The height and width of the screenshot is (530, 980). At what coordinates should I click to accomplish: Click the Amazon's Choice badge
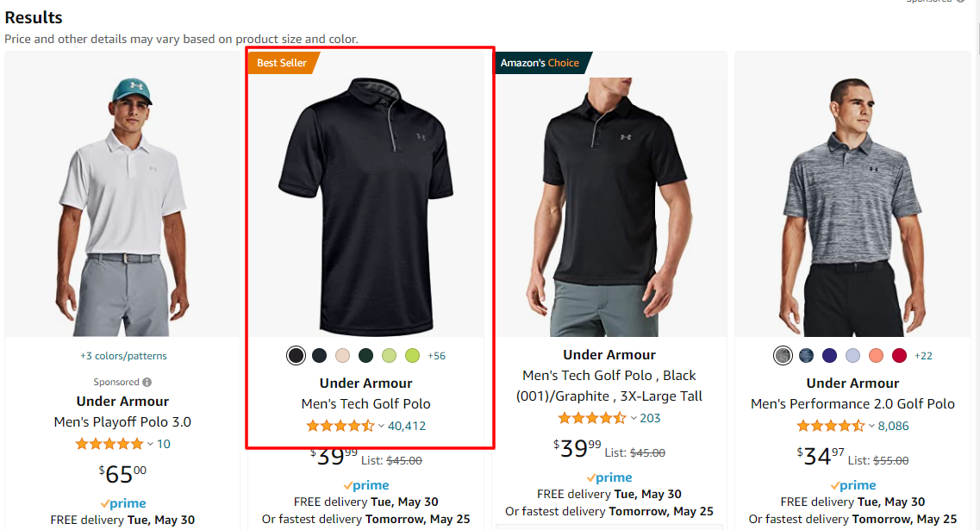pyautogui.click(x=541, y=63)
